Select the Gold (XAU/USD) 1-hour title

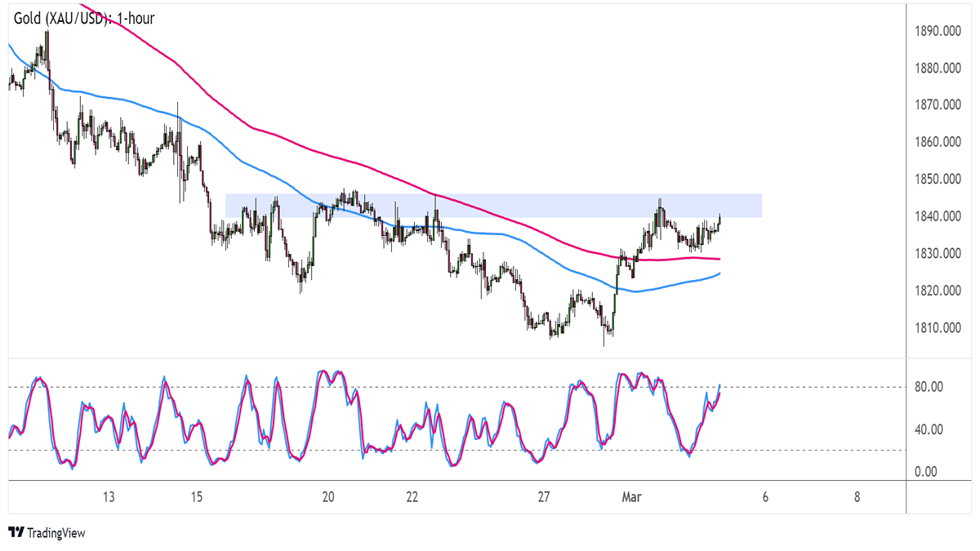(84, 17)
